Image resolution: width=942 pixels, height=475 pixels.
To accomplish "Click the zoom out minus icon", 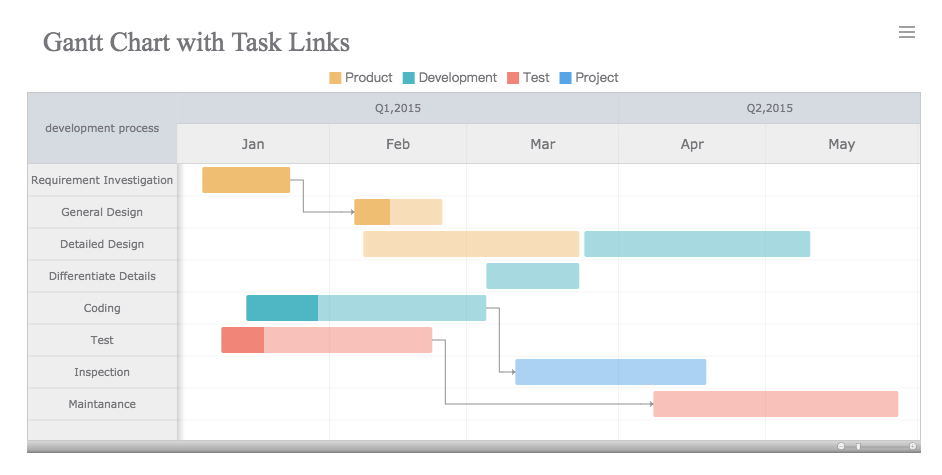I will 841,446.
